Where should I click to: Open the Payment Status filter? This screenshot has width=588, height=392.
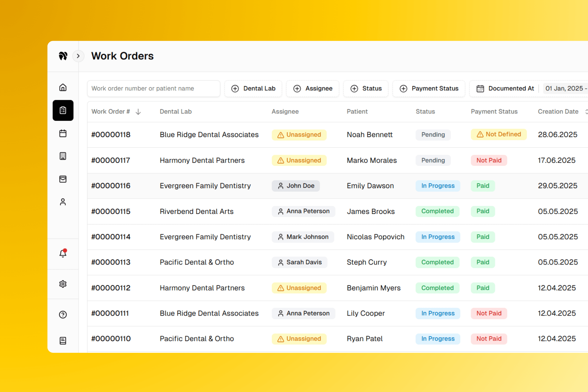click(x=429, y=89)
